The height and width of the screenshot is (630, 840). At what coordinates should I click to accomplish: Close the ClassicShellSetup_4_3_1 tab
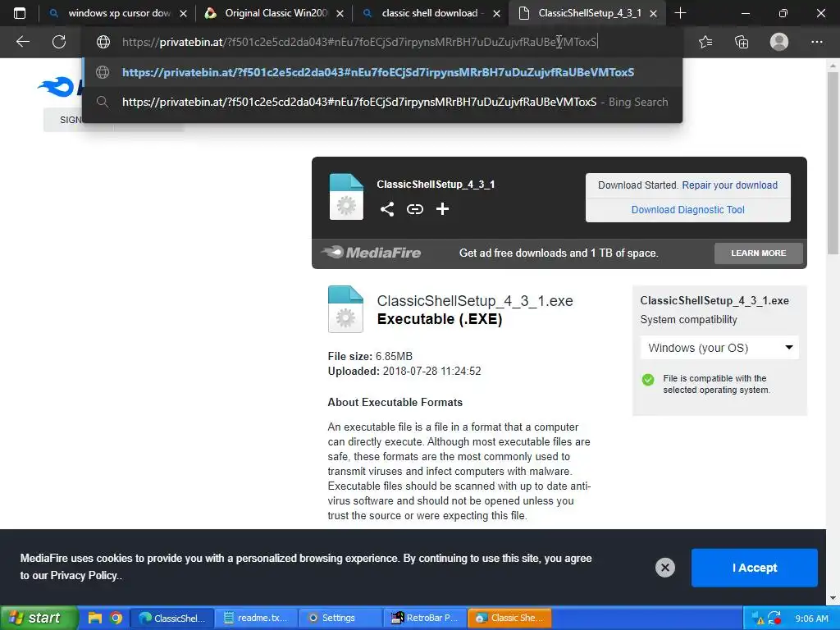pos(653,13)
